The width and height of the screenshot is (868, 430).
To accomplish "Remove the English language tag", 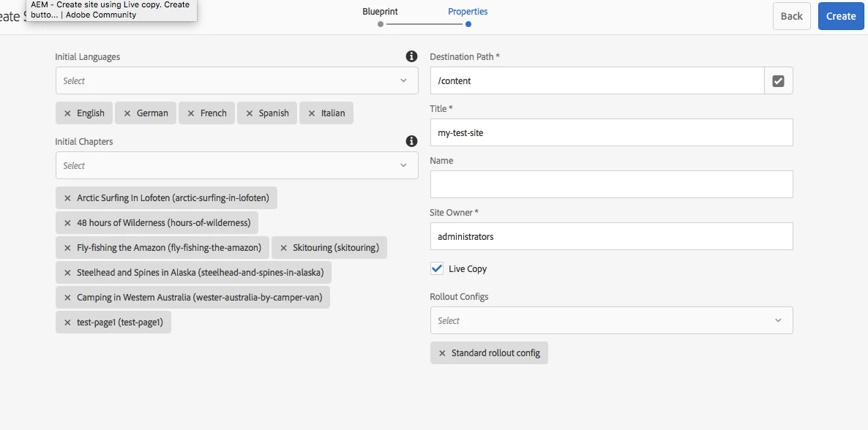I will 67,113.
